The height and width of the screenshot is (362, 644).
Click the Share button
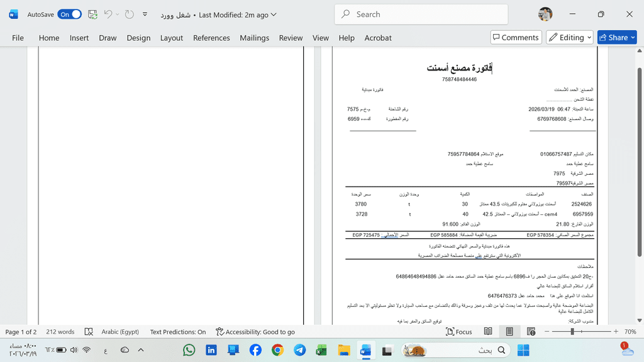(x=617, y=37)
